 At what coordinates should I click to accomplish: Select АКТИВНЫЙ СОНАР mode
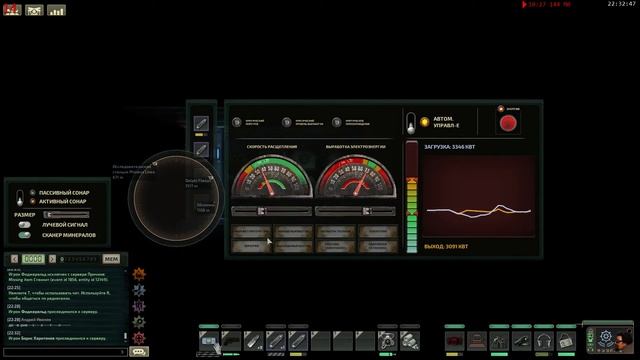tap(62, 201)
